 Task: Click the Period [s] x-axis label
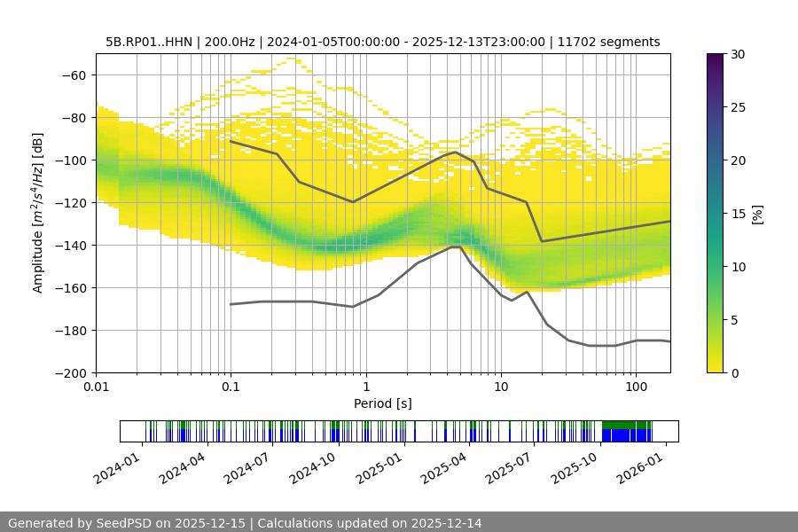coord(382,403)
